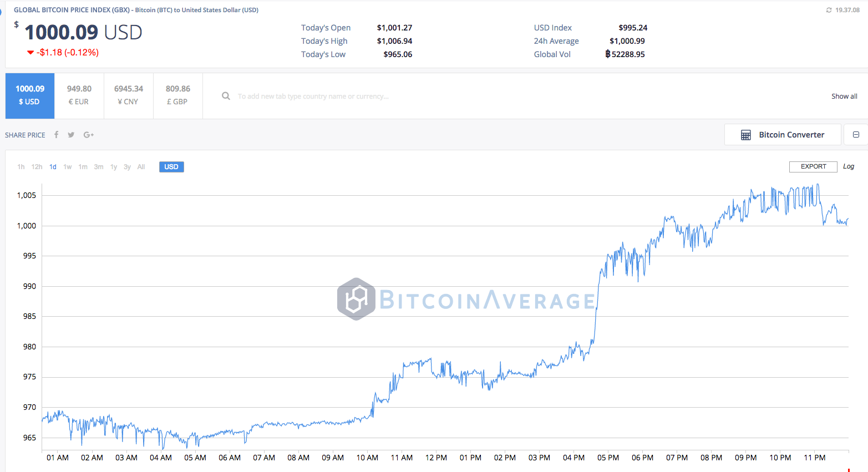Screen dimensions: 868x472
Task: Open the CNY currency tab
Action: click(x=128, y=95)
